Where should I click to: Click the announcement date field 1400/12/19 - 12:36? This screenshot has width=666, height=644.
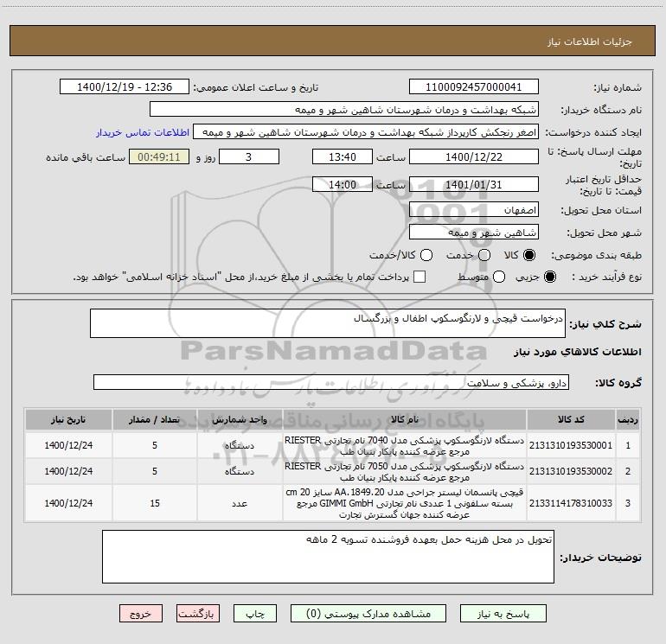click(125, 87)
